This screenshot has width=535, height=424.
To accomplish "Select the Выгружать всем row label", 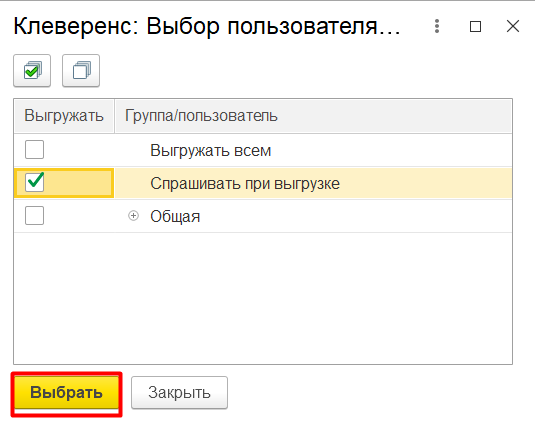I will point(211,150).
